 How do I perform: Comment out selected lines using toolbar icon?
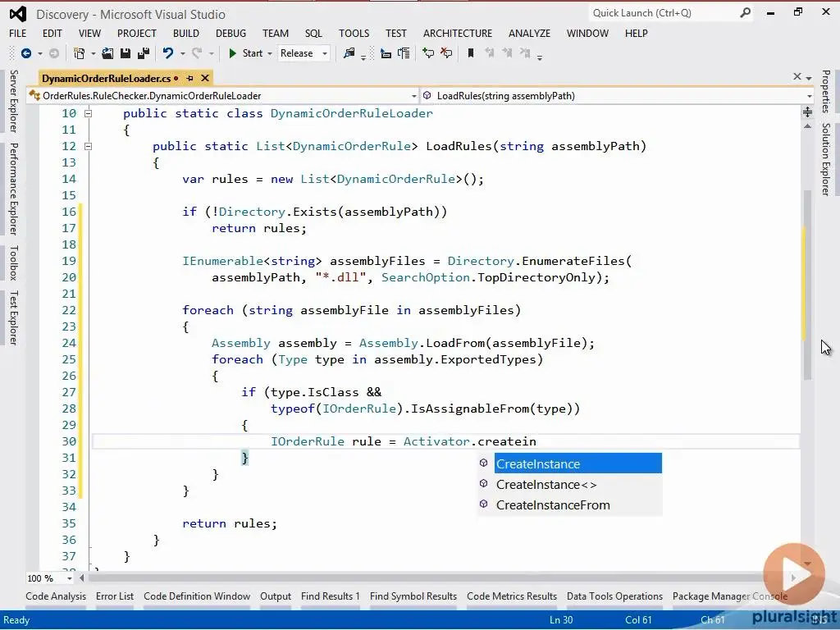pyautogui.click(x=427, y=53)
